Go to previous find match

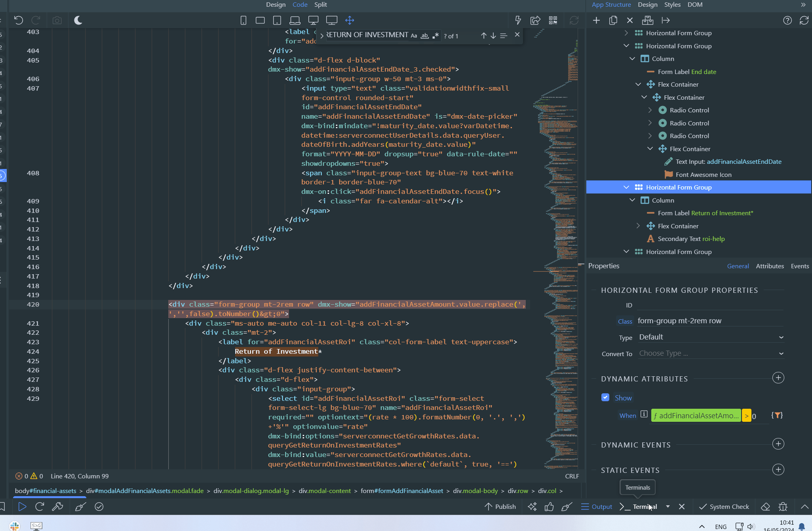point(483,36)
